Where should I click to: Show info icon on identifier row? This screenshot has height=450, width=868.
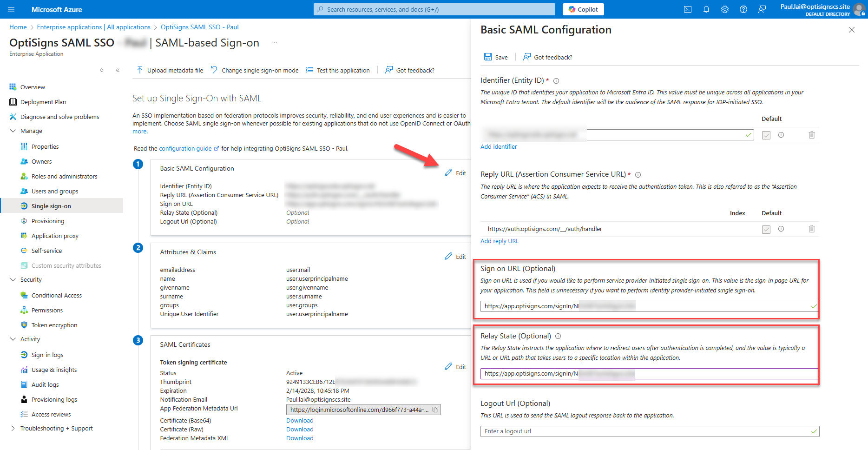(x=781, y=135)
